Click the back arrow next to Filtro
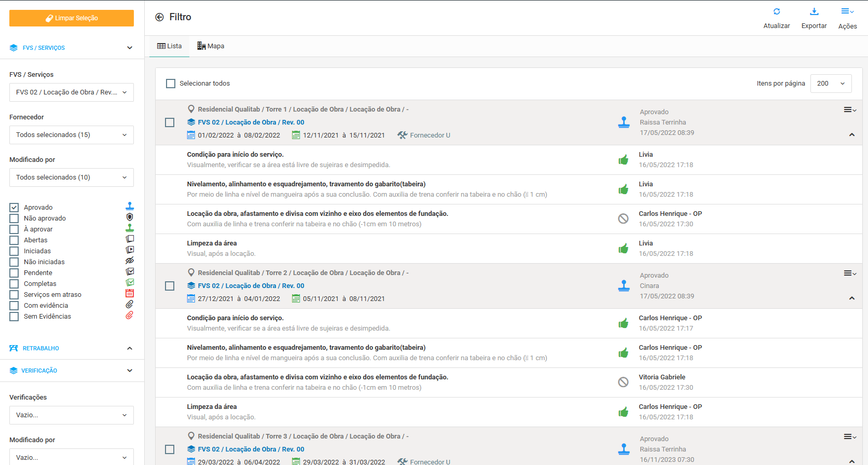 click(x=159, y=17)
